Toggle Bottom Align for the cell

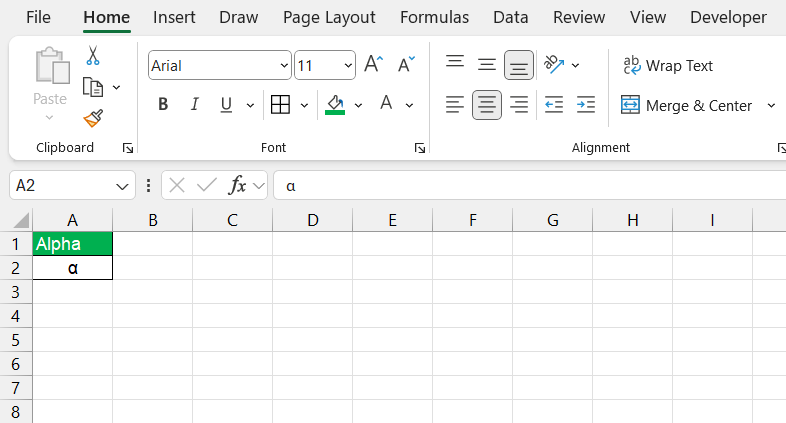coord(518,65)
